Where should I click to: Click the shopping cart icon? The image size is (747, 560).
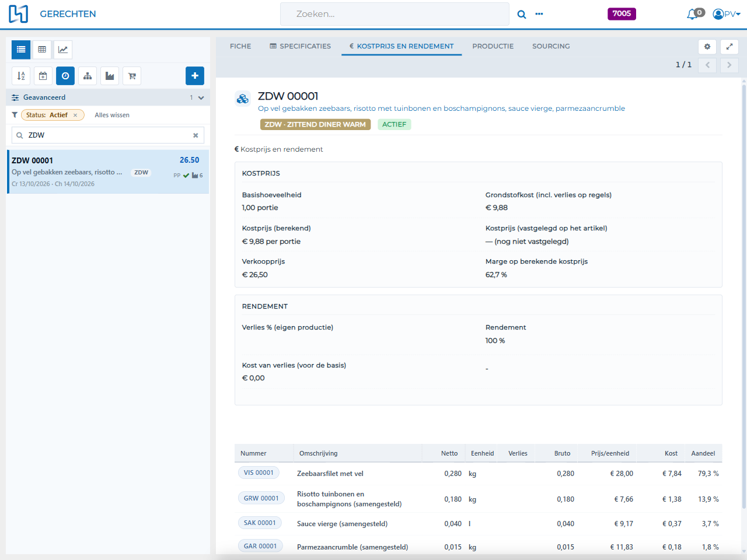[132, 76]
